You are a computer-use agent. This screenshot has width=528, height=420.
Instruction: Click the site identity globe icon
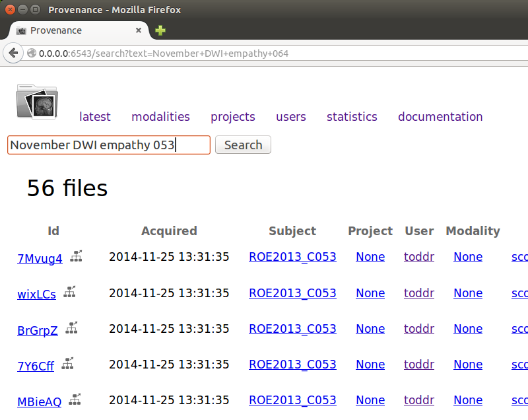[x=32, y=53]
